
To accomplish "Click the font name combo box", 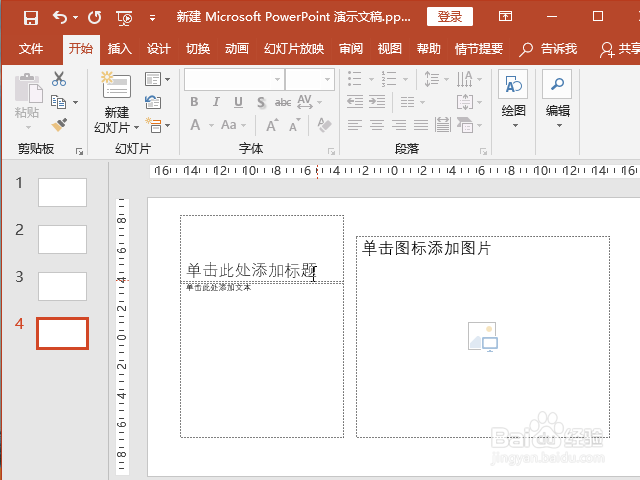I will [234, 79].
